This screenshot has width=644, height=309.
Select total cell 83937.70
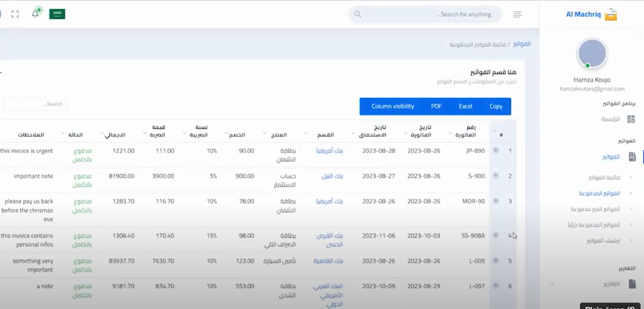pos(122,261)
